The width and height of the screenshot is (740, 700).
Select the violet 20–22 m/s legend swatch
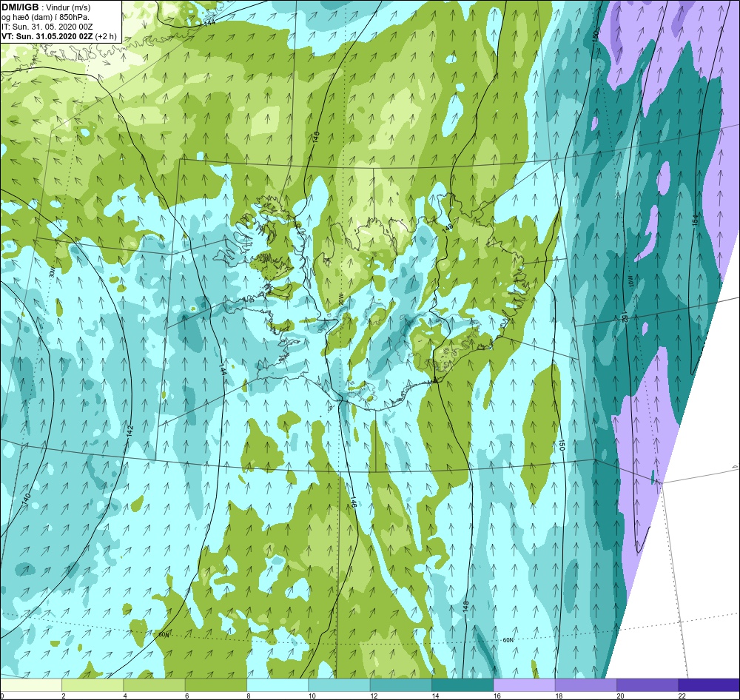647,684
